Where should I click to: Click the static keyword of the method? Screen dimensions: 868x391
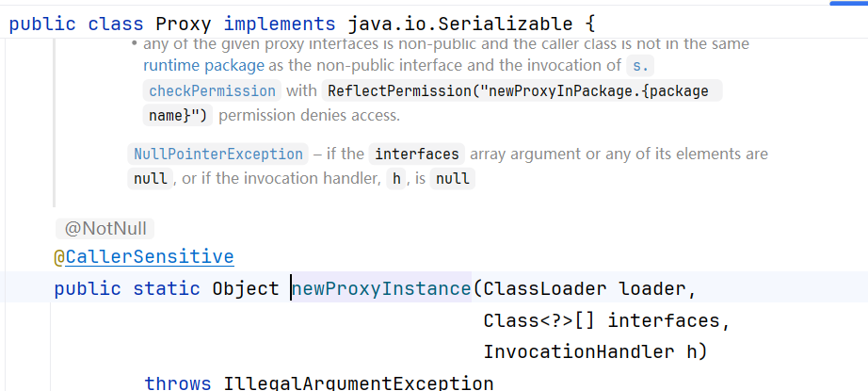[x=168, y=289]
